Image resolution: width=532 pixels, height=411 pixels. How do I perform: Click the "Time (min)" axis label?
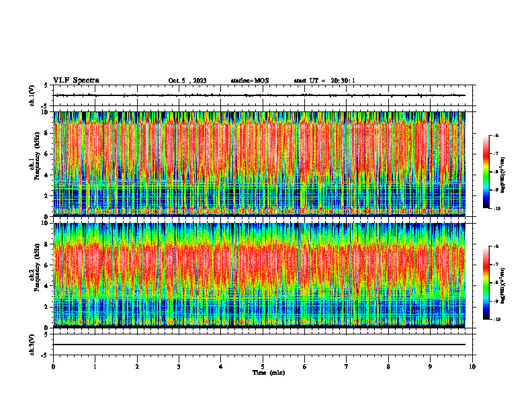[269, 373]
